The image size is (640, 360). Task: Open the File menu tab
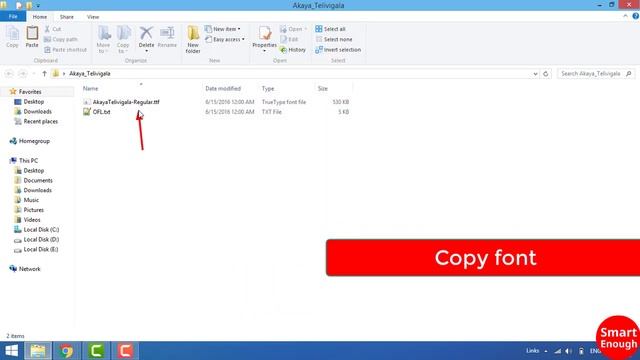(x=13, y=17)
